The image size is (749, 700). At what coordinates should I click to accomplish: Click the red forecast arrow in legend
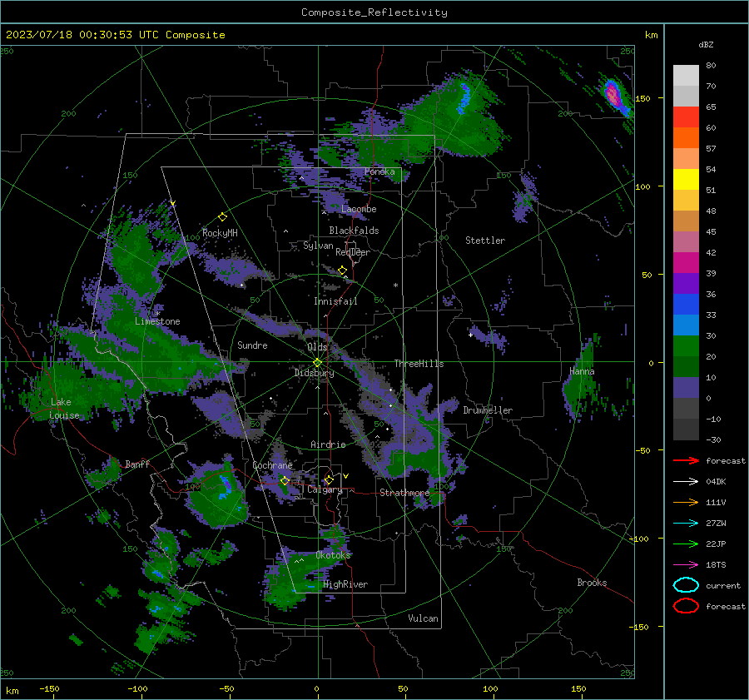click(686, 460)
